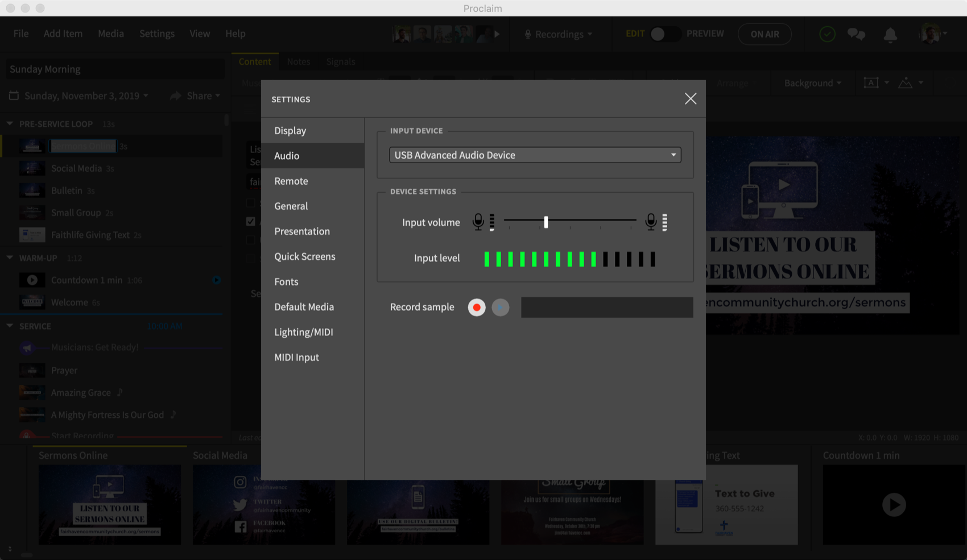Open MIDI Input settings section
Screen dimensions: 967x560
pos(312,358)
